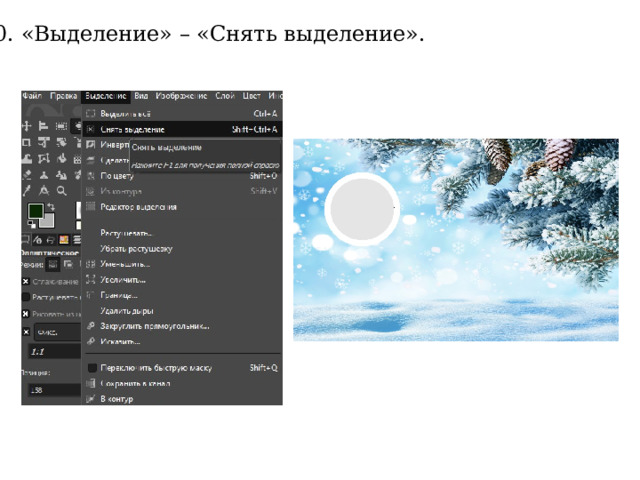The height and width of the screenshot is (480, 640).
Task: Choose Закруглить прямоугольник... menu item
Action: click(x=182, y=326)
